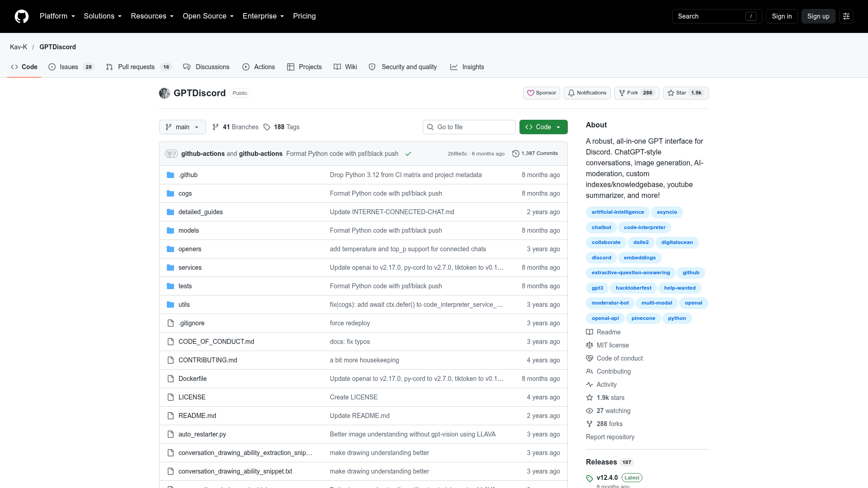Viewport: 868px width, 488px height.
Task: Click the Dockerfile file icon
Action: click(170, 379)
